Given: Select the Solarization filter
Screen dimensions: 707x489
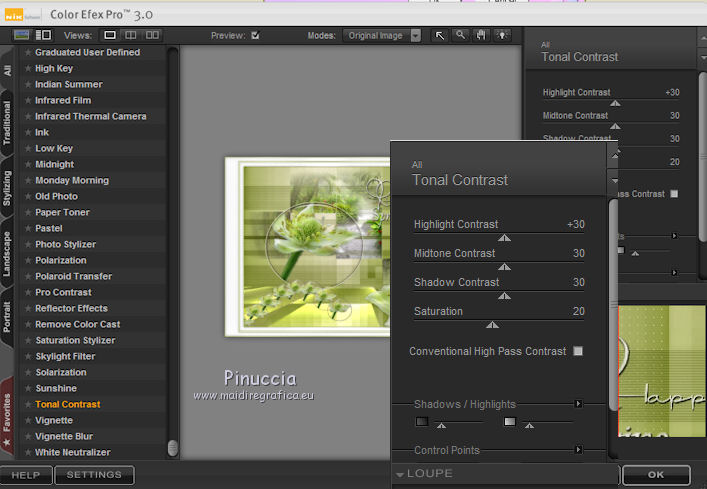Looking at the screenshot, I should pos(61,372).
